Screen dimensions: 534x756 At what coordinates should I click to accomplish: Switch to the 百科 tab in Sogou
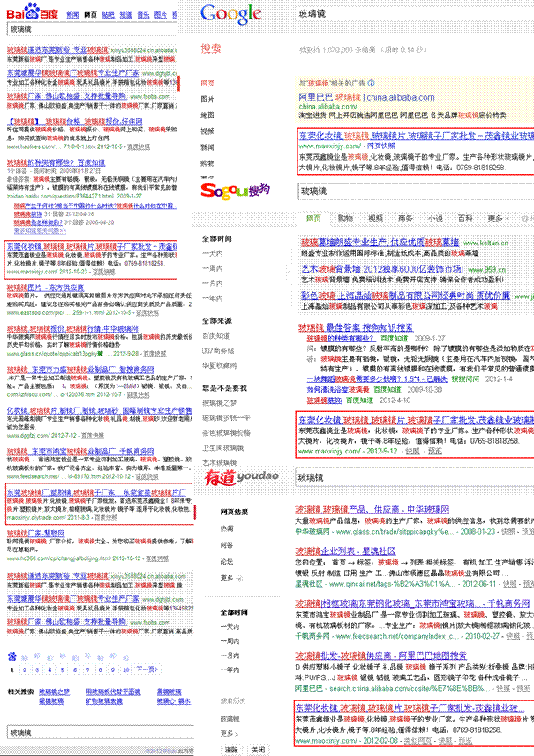464,218
